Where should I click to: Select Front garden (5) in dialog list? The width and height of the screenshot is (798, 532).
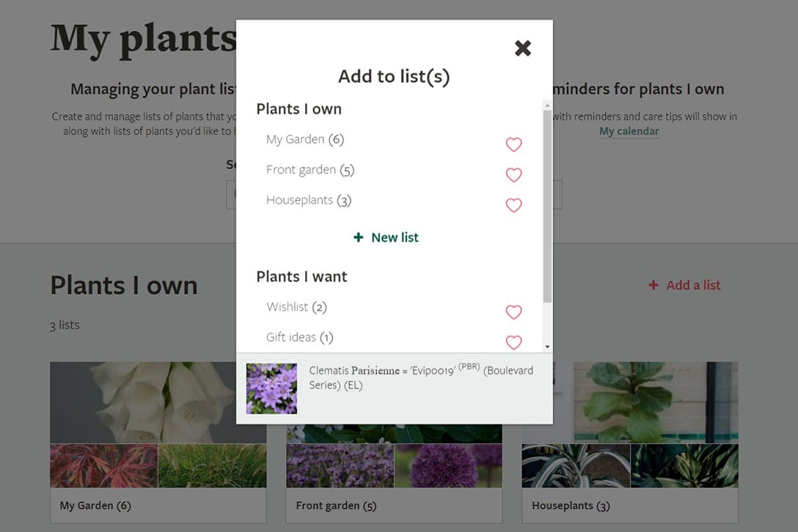pos(310,170)
